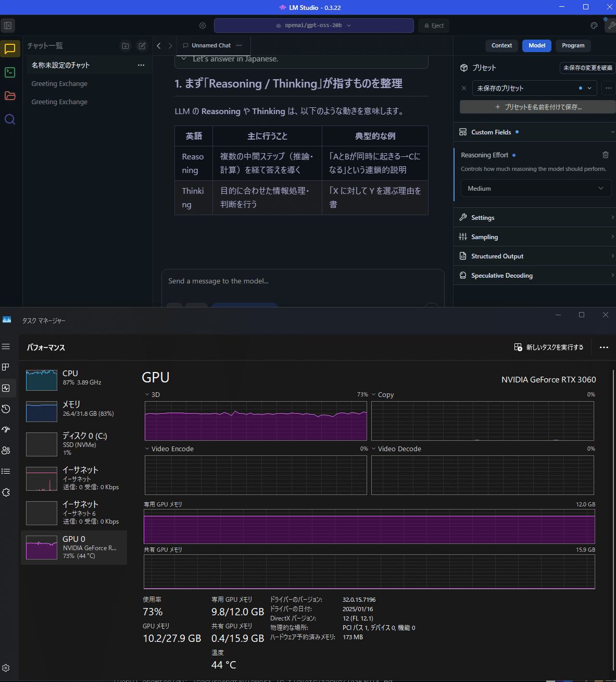This screenshot has width=616, height=682.
Task: Select the Unnamed Chat tab
Action: point(211,45)
